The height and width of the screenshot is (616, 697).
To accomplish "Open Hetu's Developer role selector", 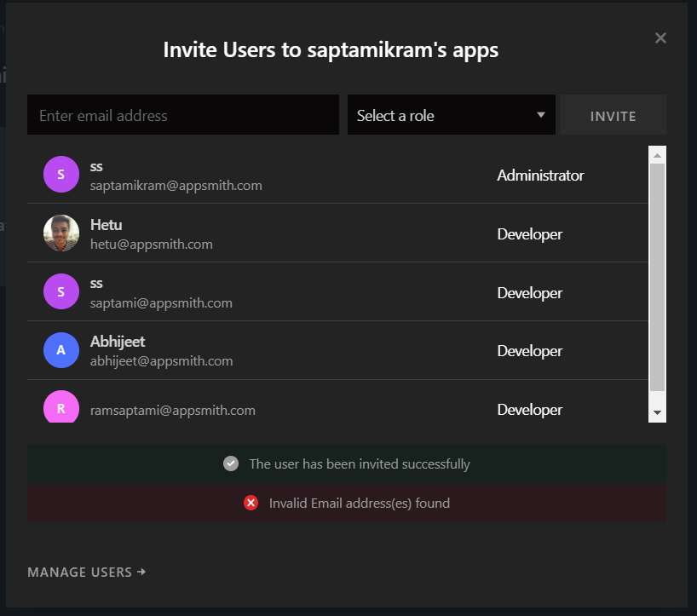I will pyautogui.click(x=529, y=233).
